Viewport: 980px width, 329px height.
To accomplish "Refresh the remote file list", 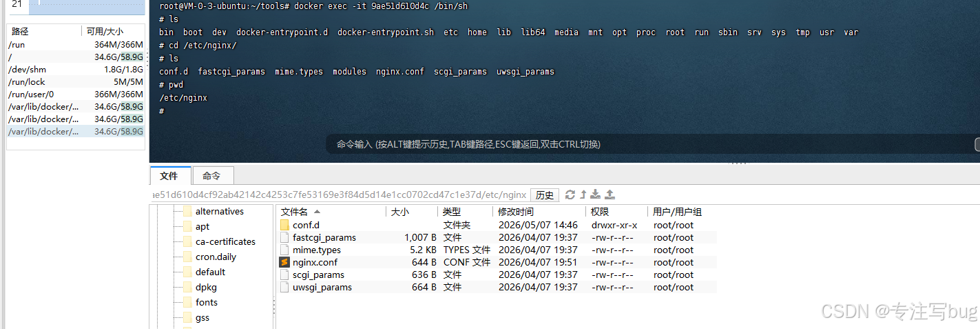I will point(570,195).
